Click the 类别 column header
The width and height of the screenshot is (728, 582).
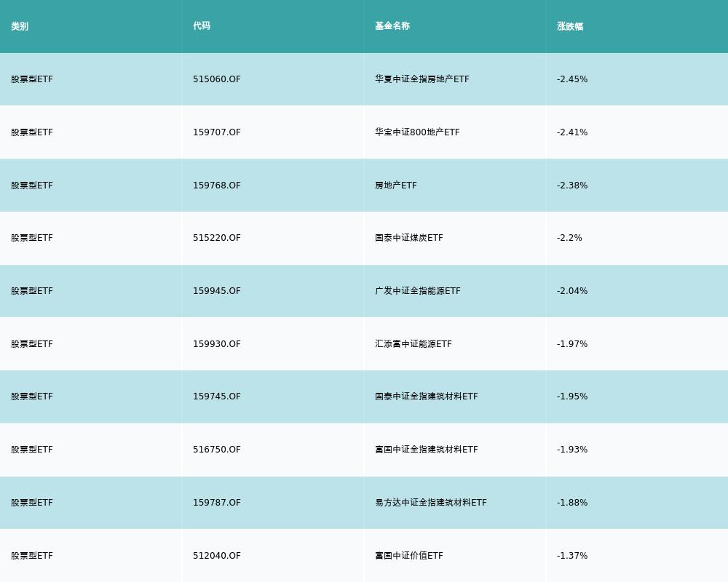(20, 26)
